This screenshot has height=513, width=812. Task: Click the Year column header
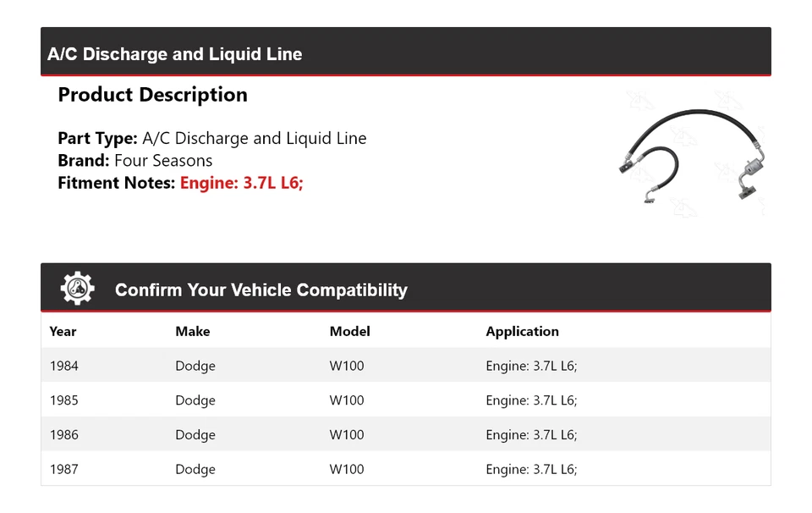[63, 331]
